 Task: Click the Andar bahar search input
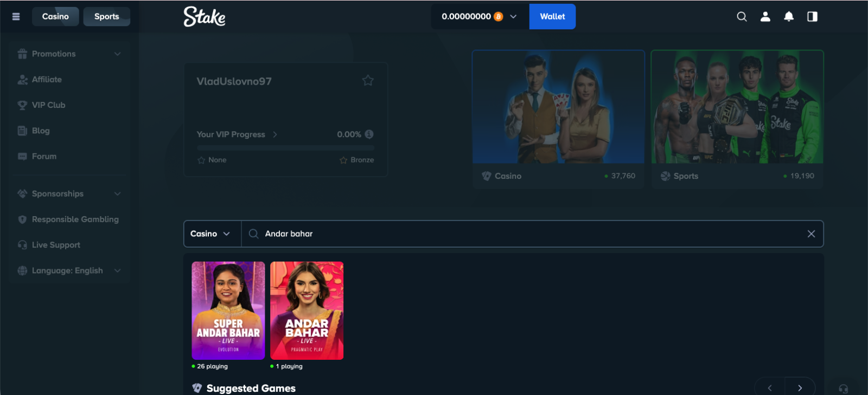532,234
